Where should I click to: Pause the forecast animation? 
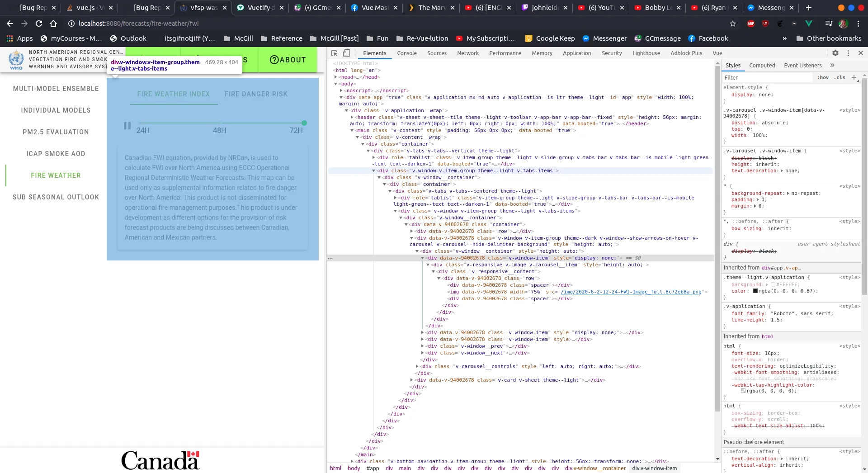click(x=127, y=126)
